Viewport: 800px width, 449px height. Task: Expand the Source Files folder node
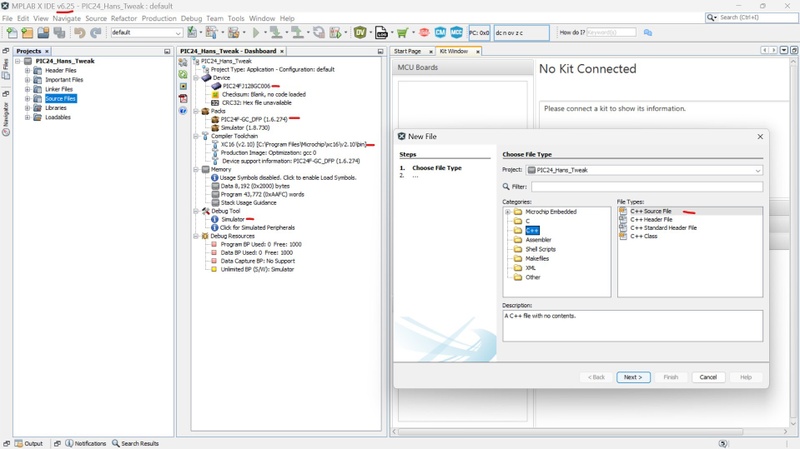[28, 98]
